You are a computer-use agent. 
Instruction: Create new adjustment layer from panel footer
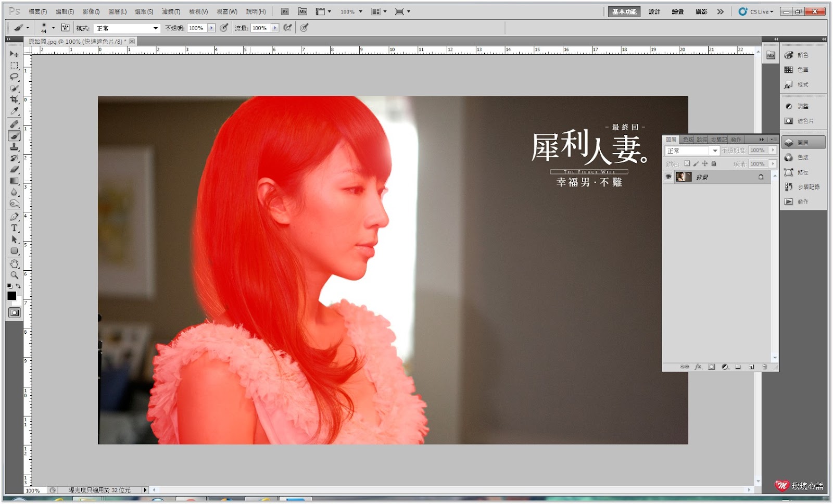click(x=725, y=367)
